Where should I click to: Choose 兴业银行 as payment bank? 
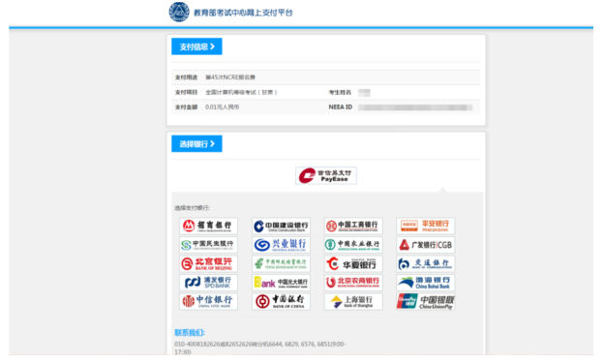click(x=281, y=245)
